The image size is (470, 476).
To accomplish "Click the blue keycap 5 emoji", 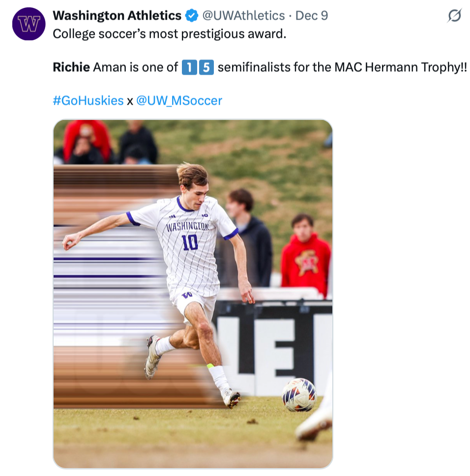I will point(206,67).
